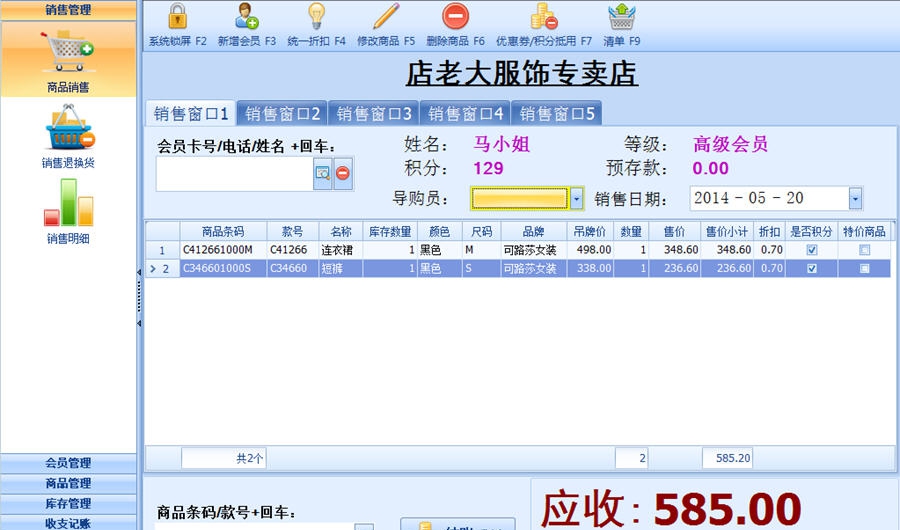The image size is (900, 530).
Task: Select barcode cell C412661000M
Action: (x=223, y=250)
